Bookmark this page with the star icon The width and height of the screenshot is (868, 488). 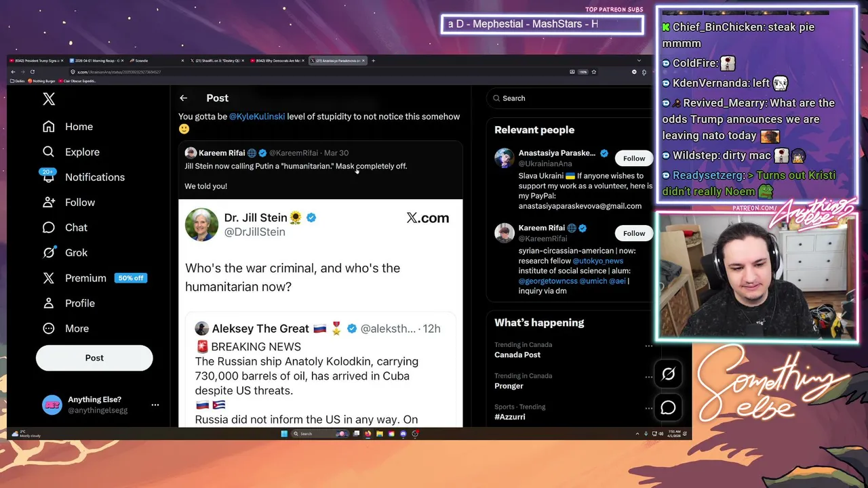594,72
